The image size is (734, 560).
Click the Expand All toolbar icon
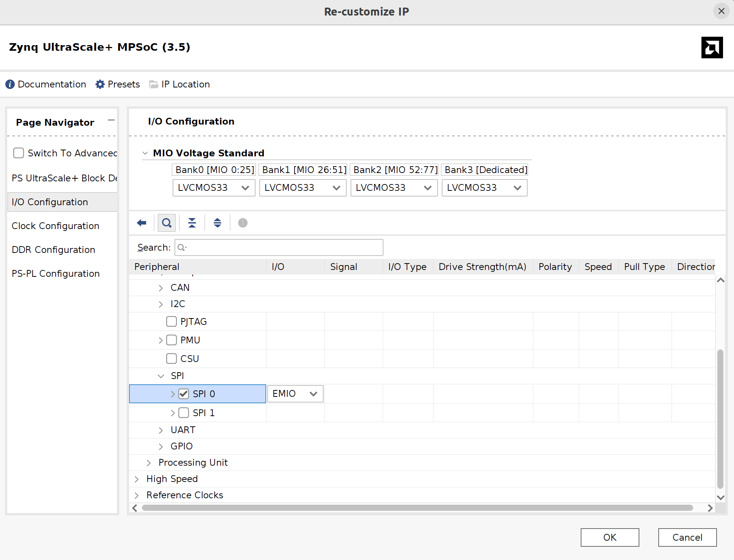point(217,223)
